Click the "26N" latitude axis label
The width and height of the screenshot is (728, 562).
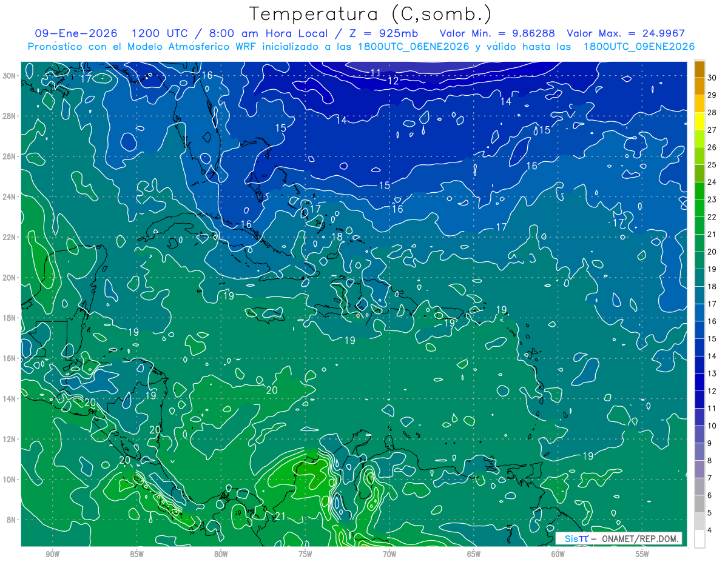point(10,156)
